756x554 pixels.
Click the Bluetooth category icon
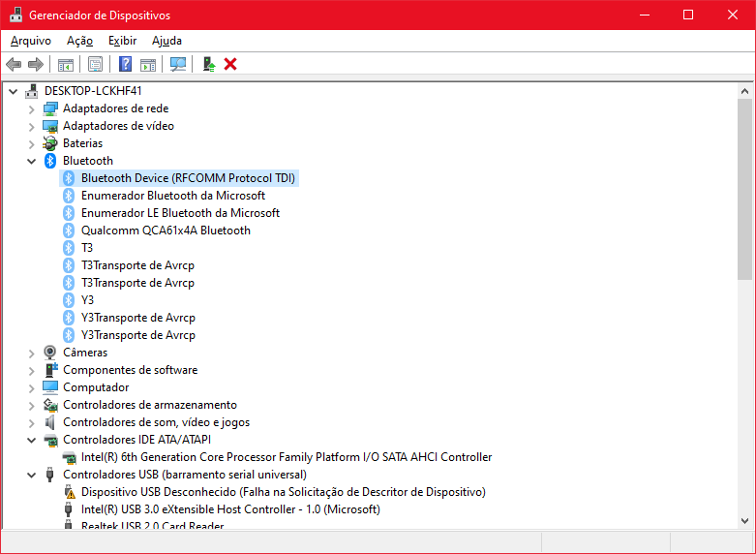point(50,161)
